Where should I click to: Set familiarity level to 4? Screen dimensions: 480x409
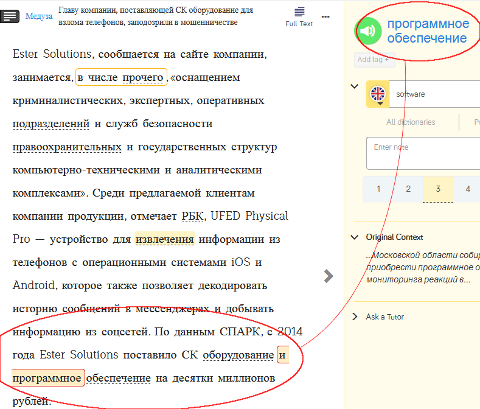pyautogui.click(x=467, y=189)
